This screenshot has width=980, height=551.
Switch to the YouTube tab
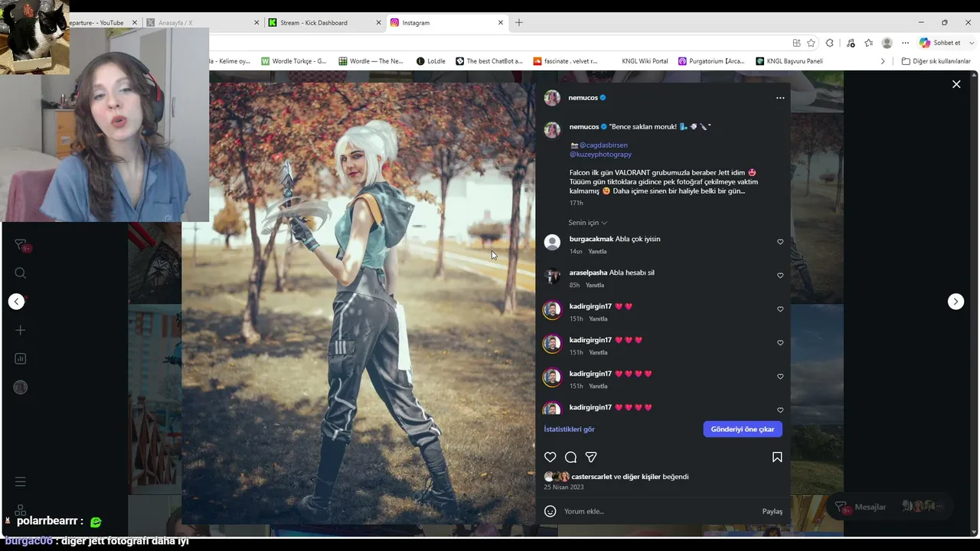[x=103, y=23]
